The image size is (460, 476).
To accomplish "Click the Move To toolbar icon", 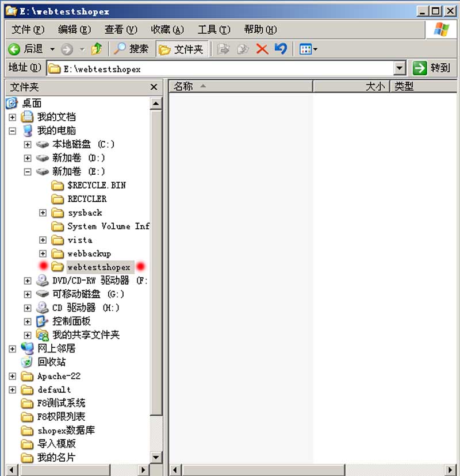I will click(223, 49).
